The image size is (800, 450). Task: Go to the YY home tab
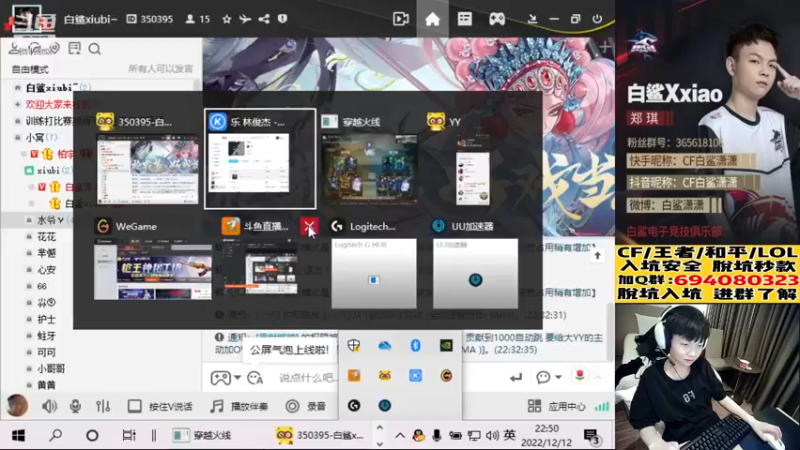pos(432,19)
